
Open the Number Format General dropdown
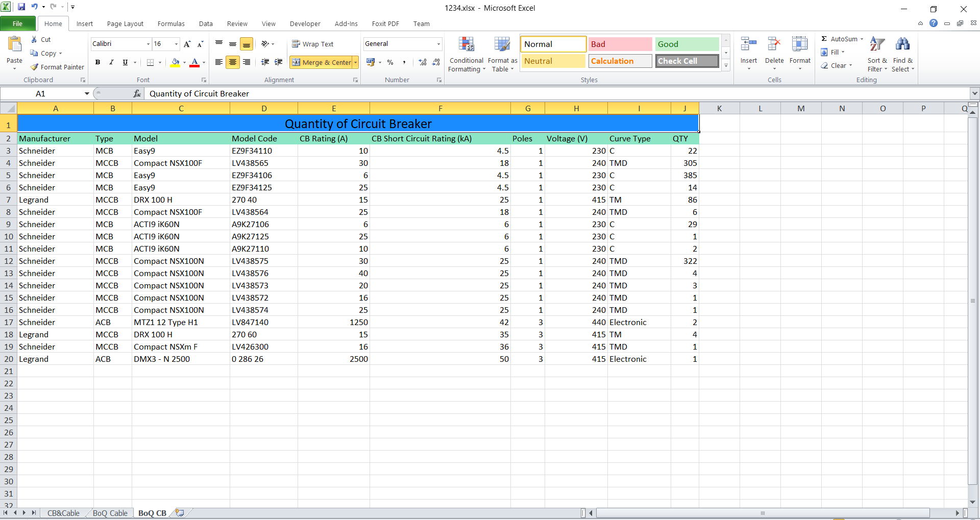pyautogui.click(x=438, y=44)
